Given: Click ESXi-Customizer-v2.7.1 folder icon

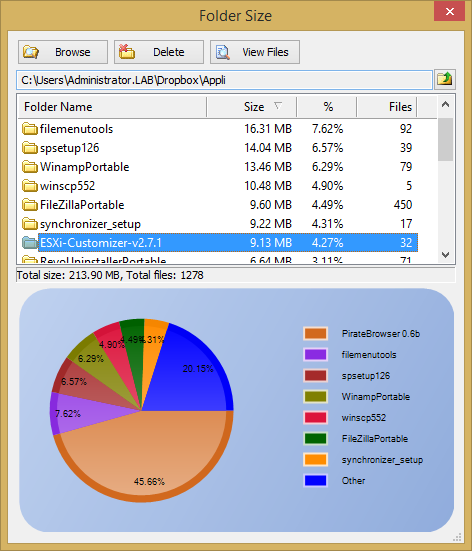Looking at the screenshot, I should click(x=30, y=243).
